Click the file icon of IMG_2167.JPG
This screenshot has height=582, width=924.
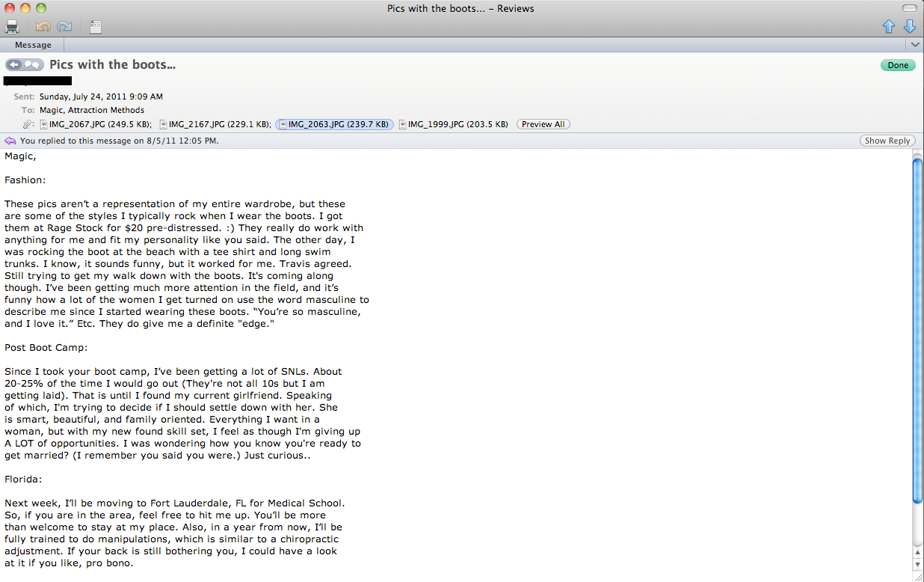164,124
